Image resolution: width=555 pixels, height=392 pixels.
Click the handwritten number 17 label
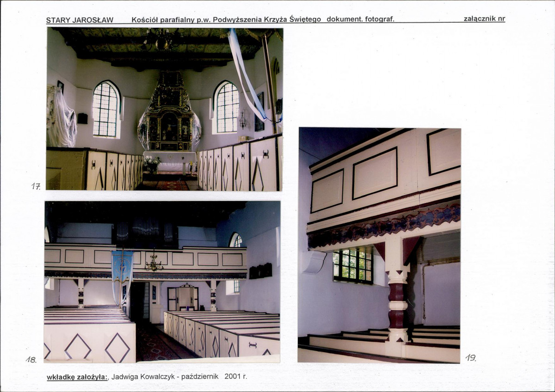tap(36, 186)
